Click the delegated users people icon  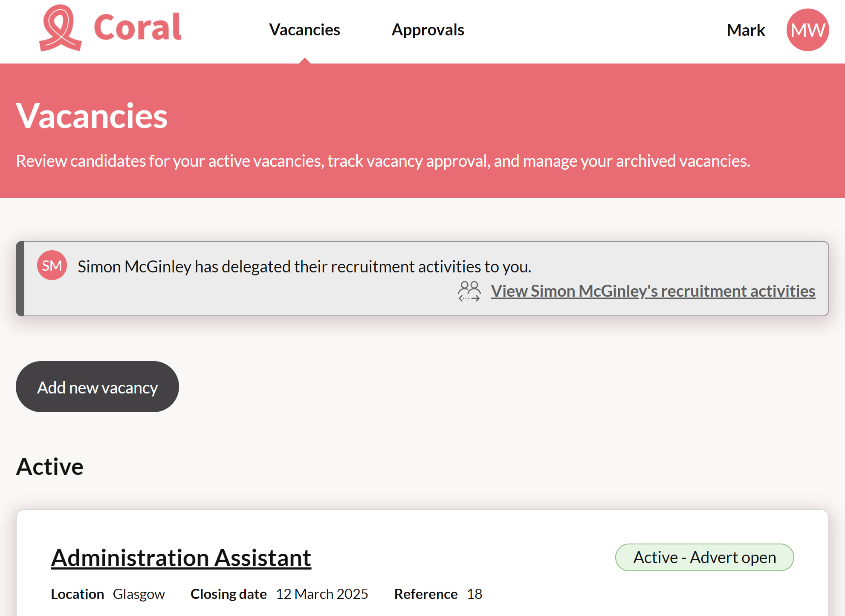point(469,291)
